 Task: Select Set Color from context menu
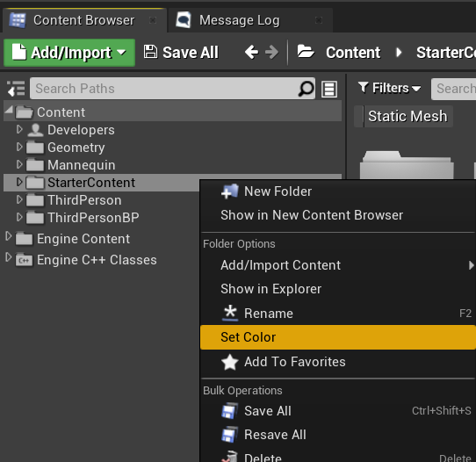coord(338,337)
